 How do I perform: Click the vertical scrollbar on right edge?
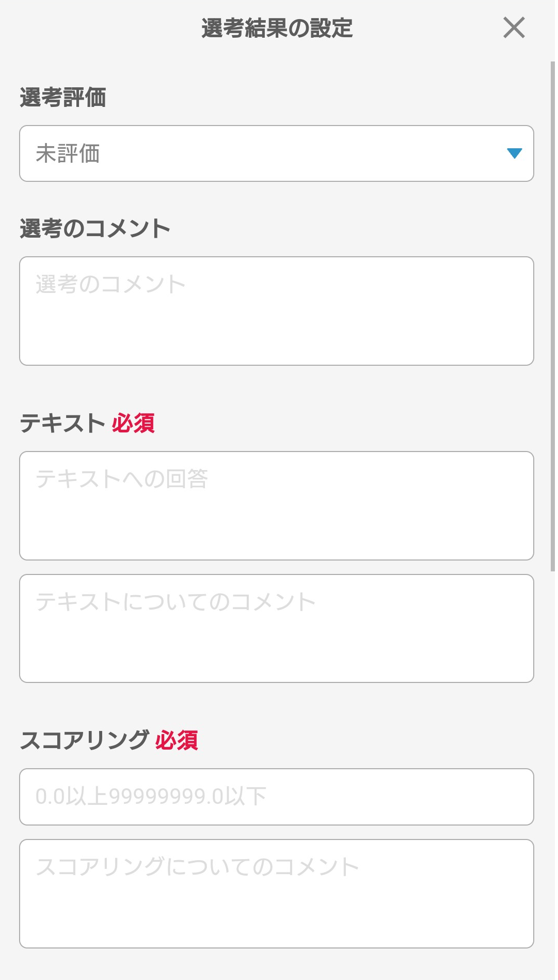pos(552,310)
